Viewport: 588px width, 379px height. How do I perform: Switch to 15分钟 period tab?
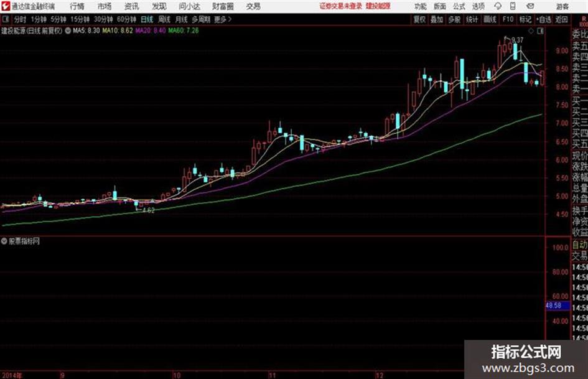click(x=80, y=19)
